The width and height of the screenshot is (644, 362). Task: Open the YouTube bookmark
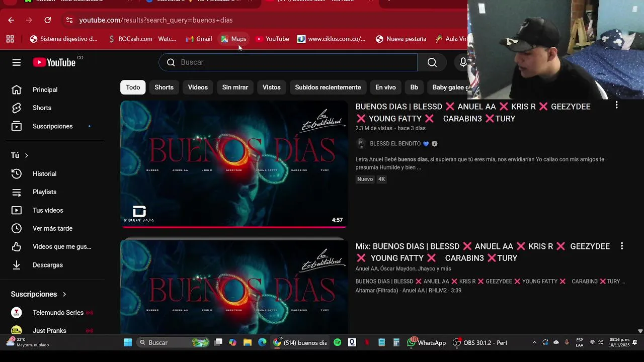[x=272, y=39]
